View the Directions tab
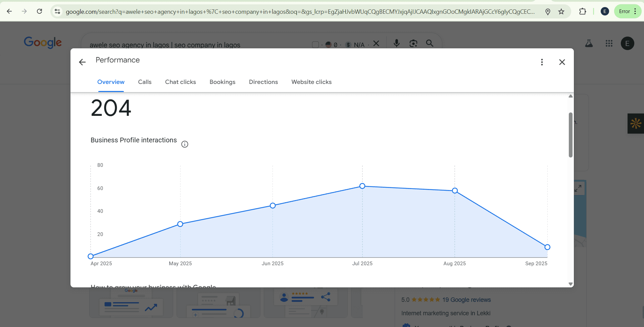The height and width of the screenshot is (327, 644). 263,82
